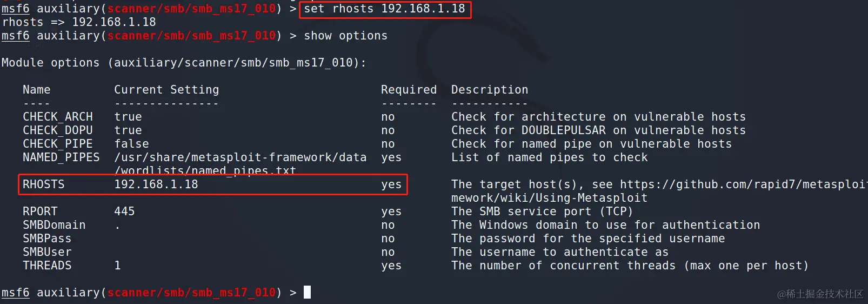Click the "false" value for CHECK_PIPE
This screenshot has width=868, height=304.
(131, 144)
